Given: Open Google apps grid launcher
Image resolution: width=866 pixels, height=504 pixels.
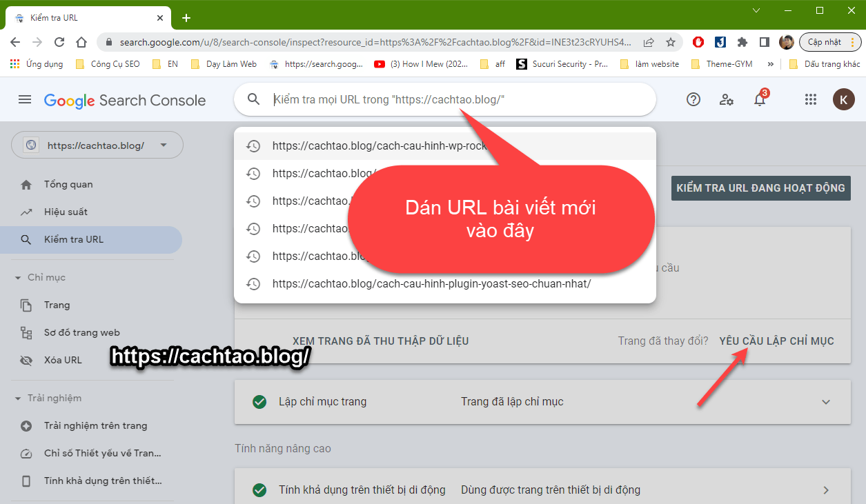Looking at the screenshot, I should [x=811, y=100].
